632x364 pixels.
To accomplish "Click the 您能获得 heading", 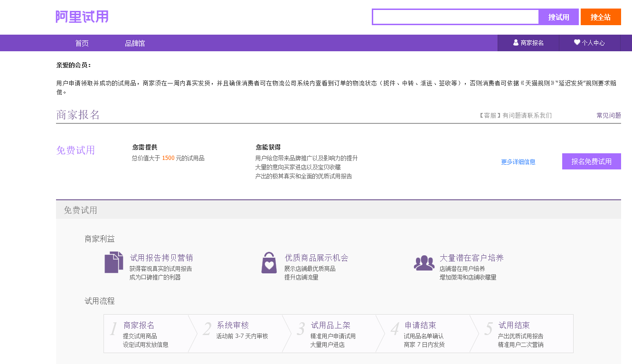I will coord(268,147).
